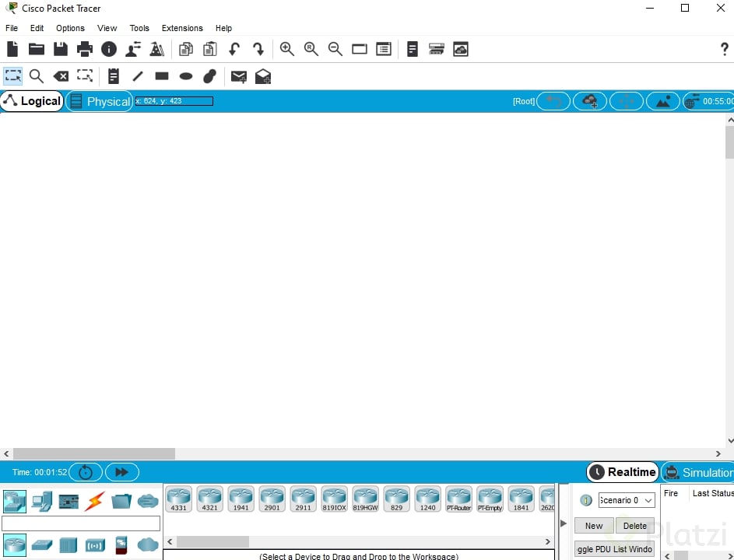The width and height of the screenshot is (734, 560).
Task: Open the drawing palette rectangle icon
Action: (x=360, y=49)
